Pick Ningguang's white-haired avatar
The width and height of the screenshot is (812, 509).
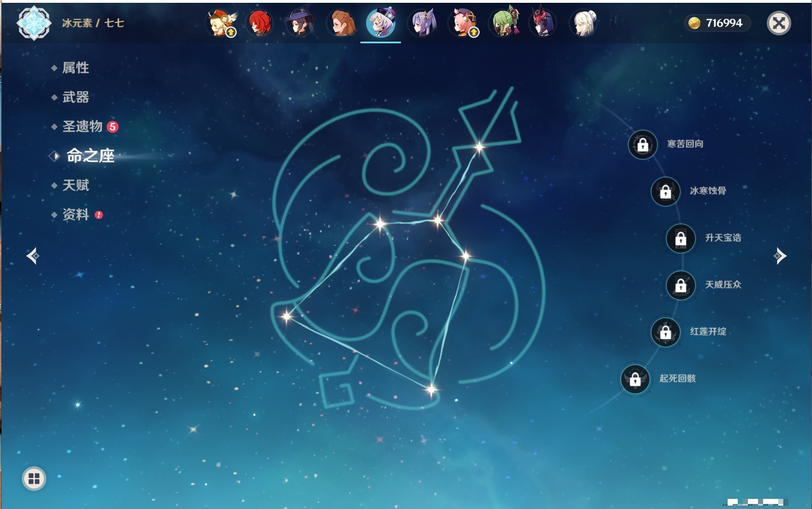click(x=583, y=24)
